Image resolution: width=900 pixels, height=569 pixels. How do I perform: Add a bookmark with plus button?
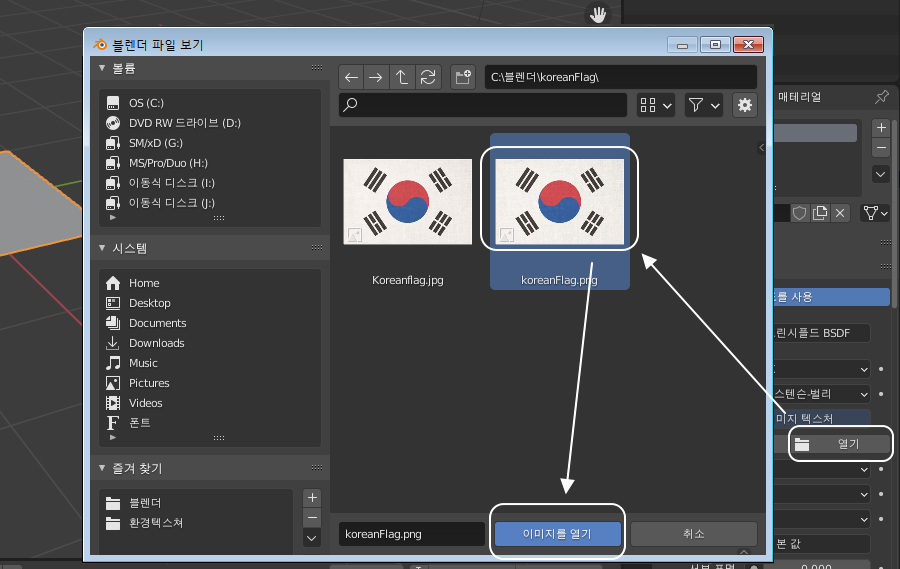point(312,498)
